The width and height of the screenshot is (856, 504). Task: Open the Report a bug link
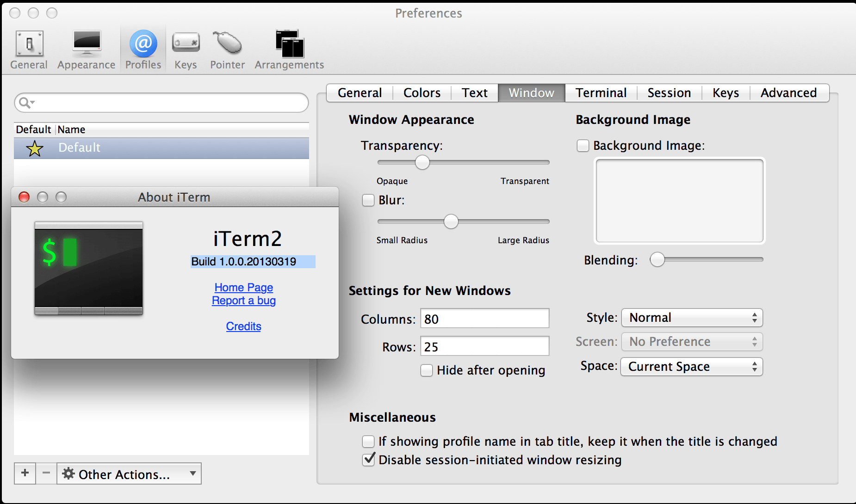pos(244,301)
